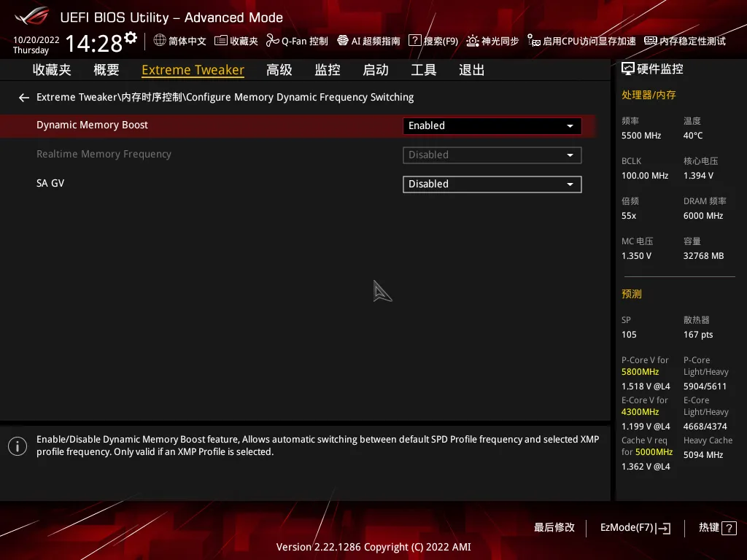
Task: Click the AI overclocking guide brain icon
Action: pyautogui.click(x=343, y=41)
